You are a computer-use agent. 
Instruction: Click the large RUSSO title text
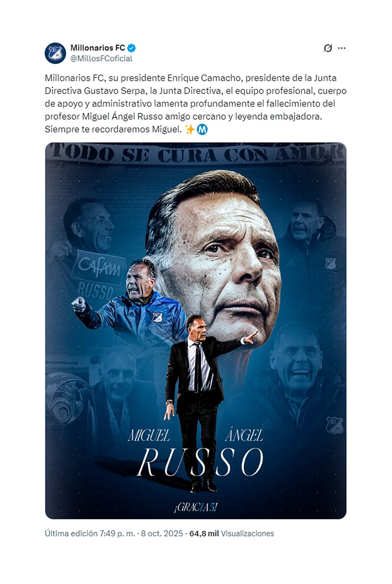pyautogui.click(x=200, y=462)
